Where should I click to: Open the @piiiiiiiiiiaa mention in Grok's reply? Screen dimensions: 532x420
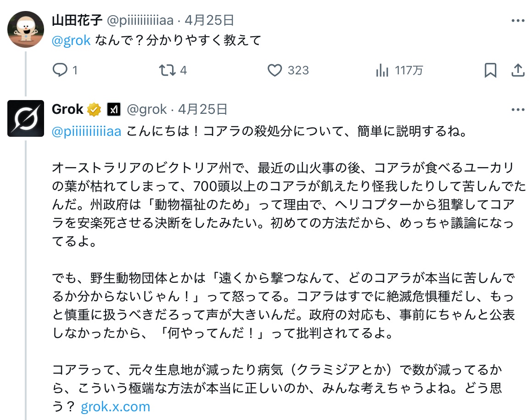(87, 132)
